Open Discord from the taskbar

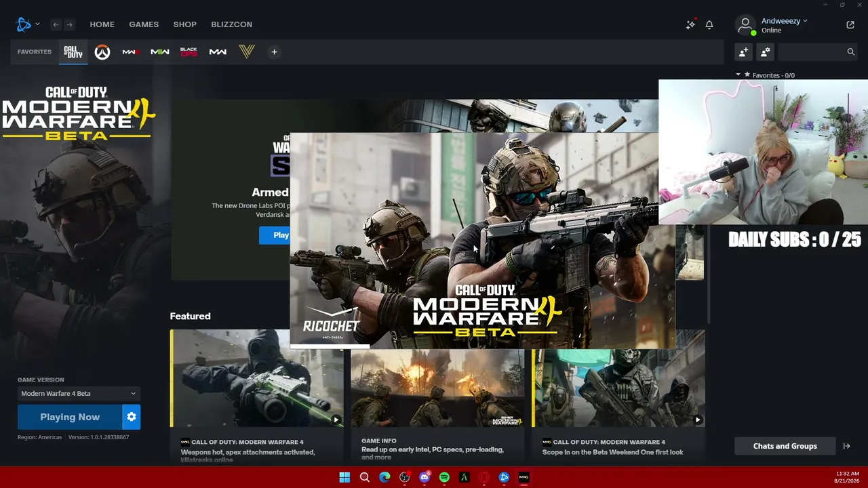click(425, 477)
